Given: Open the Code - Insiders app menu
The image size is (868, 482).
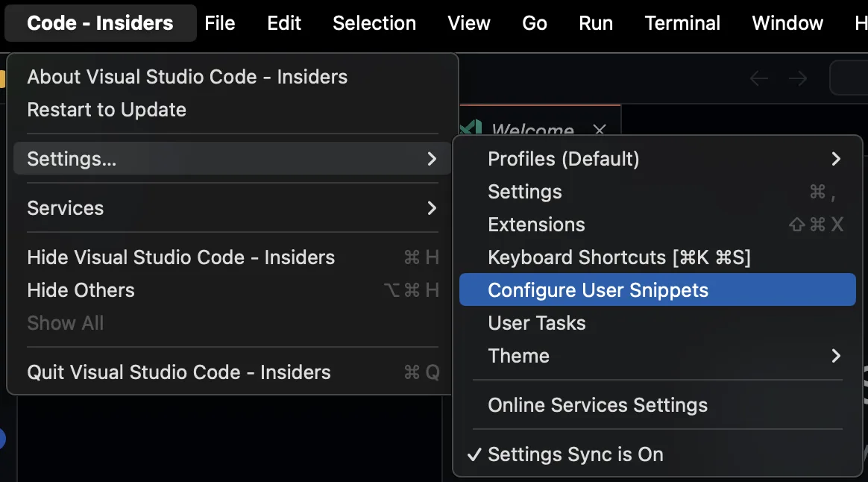Looking at the screenshot, I should pyautogui.click(x=100, y=23).
